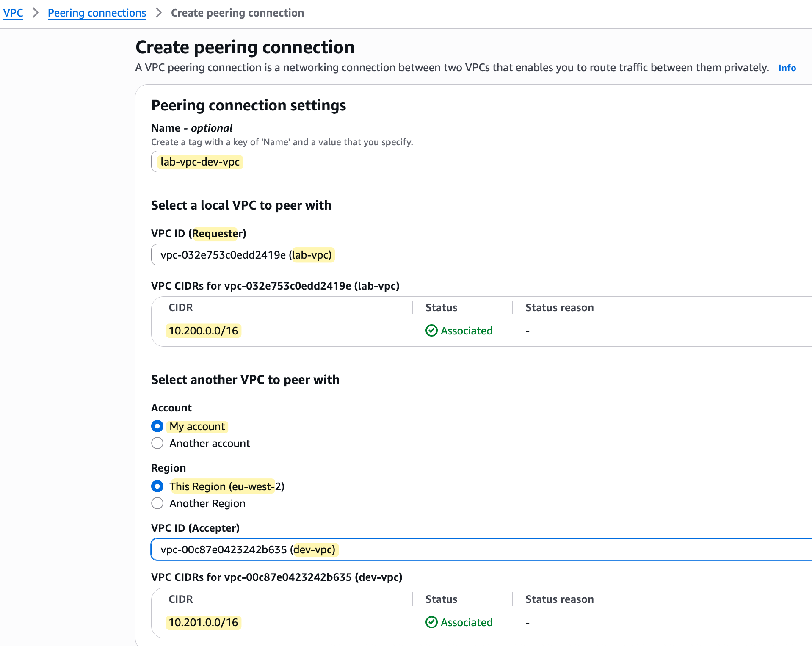Click breadcrumb chevron after Peering connections
The height and width of the screenshot is (646, 812).
(x=159, y=13)
